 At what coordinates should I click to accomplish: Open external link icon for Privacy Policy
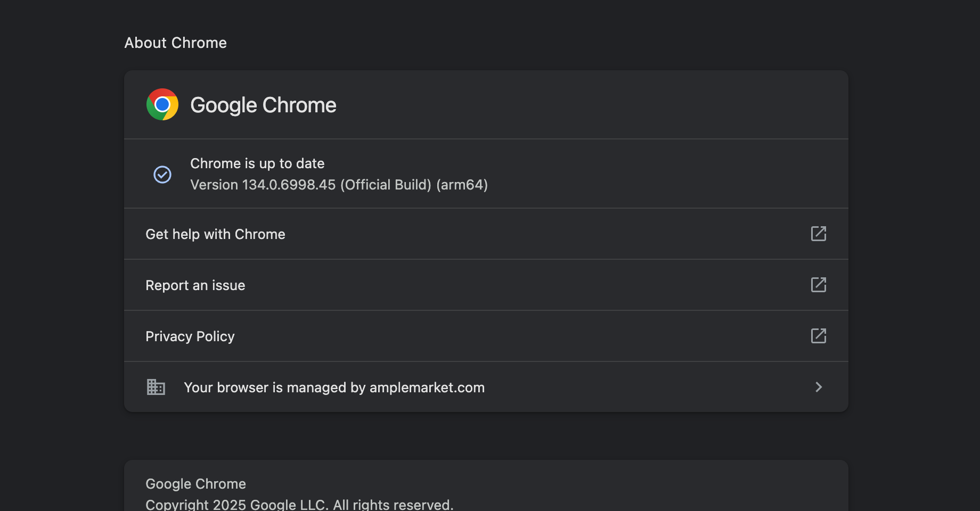click(x=819, y=336)
